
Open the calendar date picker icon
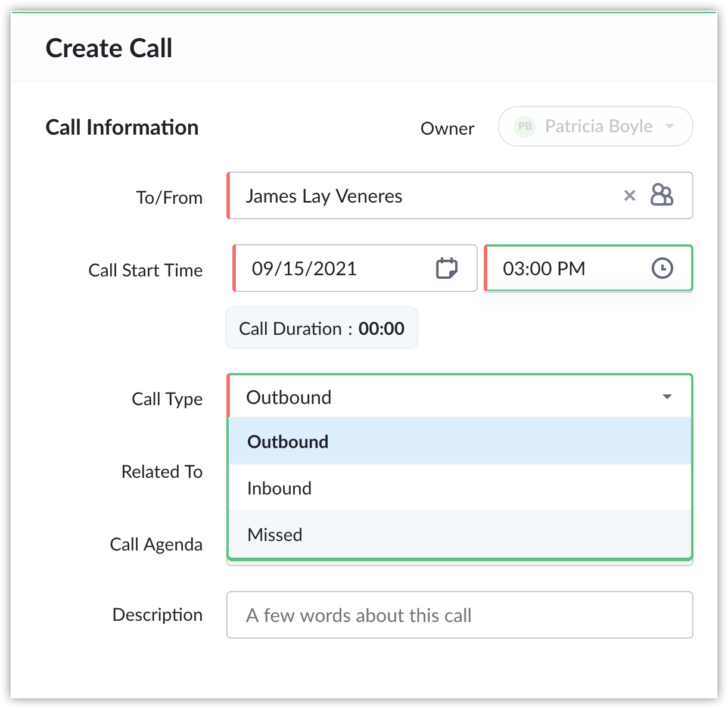pos(446,268)
